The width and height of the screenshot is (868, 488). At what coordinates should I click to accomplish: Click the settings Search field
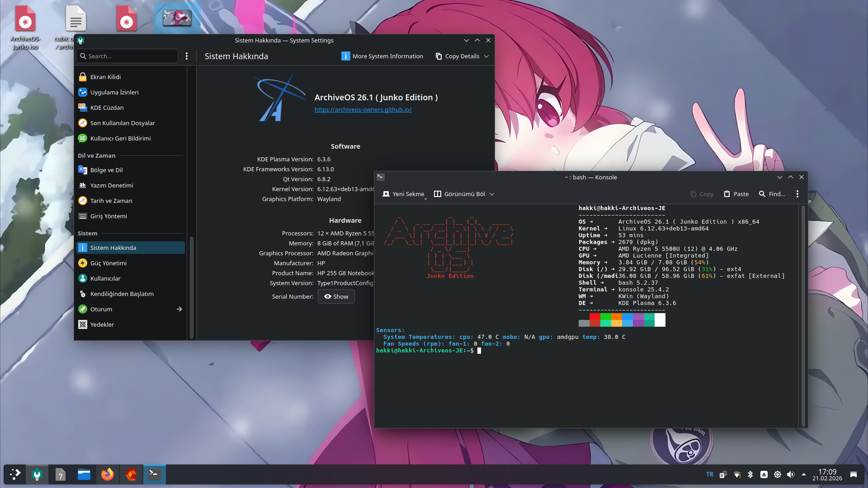click(127, 56)
